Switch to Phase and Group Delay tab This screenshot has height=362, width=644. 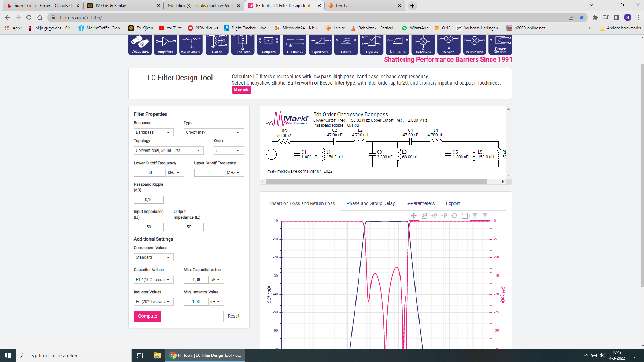371,203
